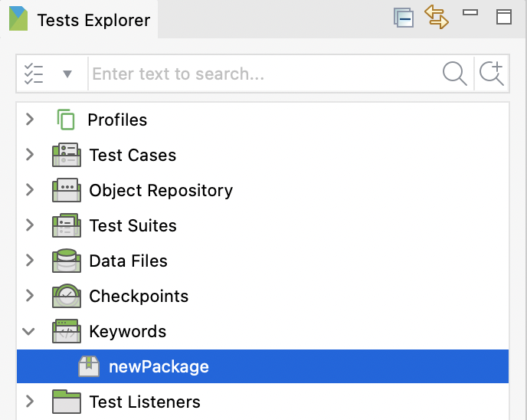Click the Checkpoints clock icon
The image size is (527, 420).
[x=67, y=296]
